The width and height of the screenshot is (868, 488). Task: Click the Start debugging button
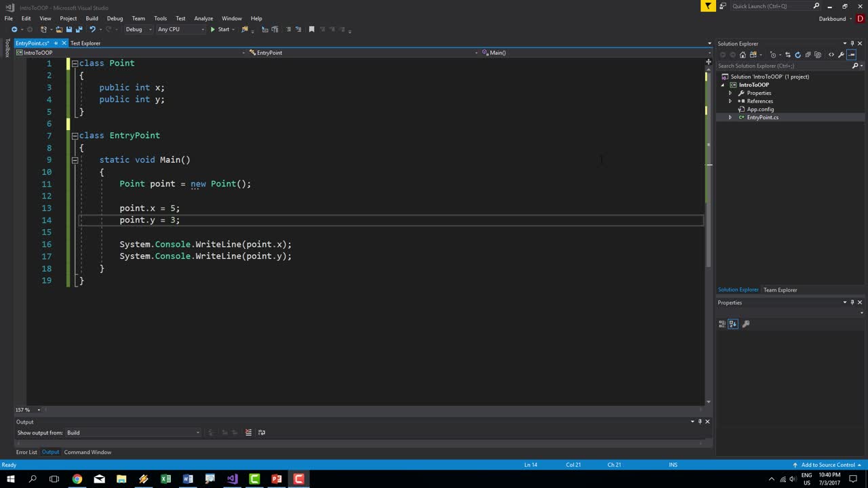pyautogui.click(x=220, y=29)
